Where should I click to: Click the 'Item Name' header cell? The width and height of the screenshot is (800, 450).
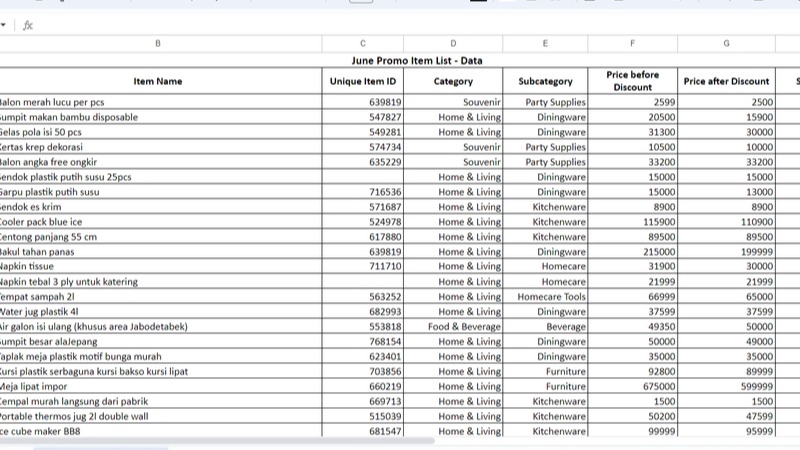[158, 81]
